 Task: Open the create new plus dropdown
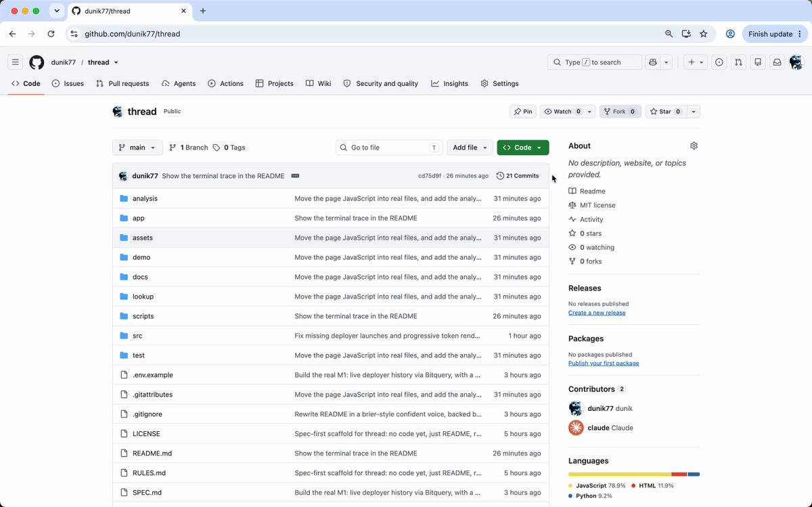[x=696, y=62]
